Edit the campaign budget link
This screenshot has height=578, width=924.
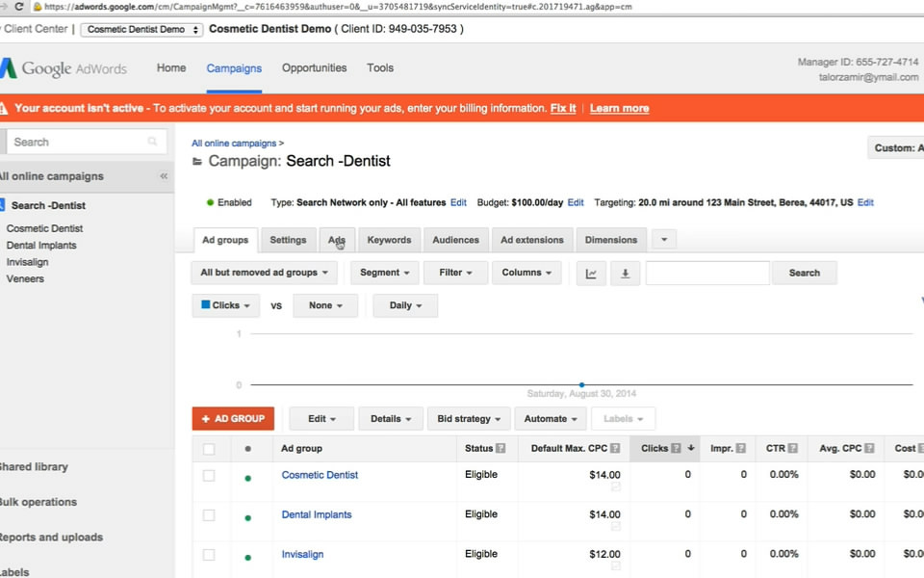pyautogui.click(x=576, y=202)
